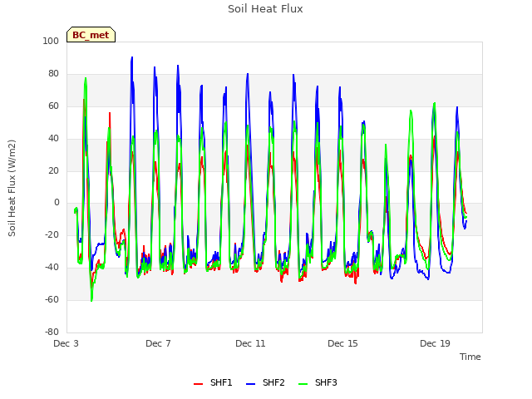Image resolution: width=532 pixels, height=399 pixels.
Task: Click the -60 y-axis tick label
Action: point(52,299)
